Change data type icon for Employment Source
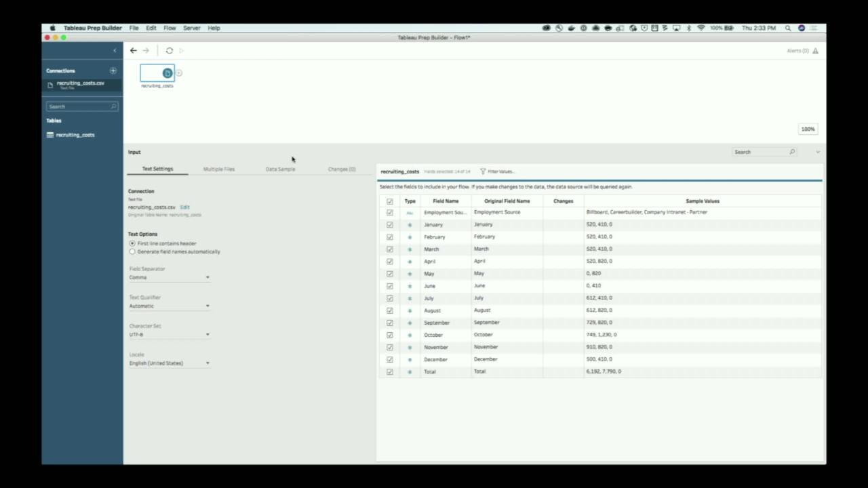Screen dimensions: 868x488 [x=410, y=213]
